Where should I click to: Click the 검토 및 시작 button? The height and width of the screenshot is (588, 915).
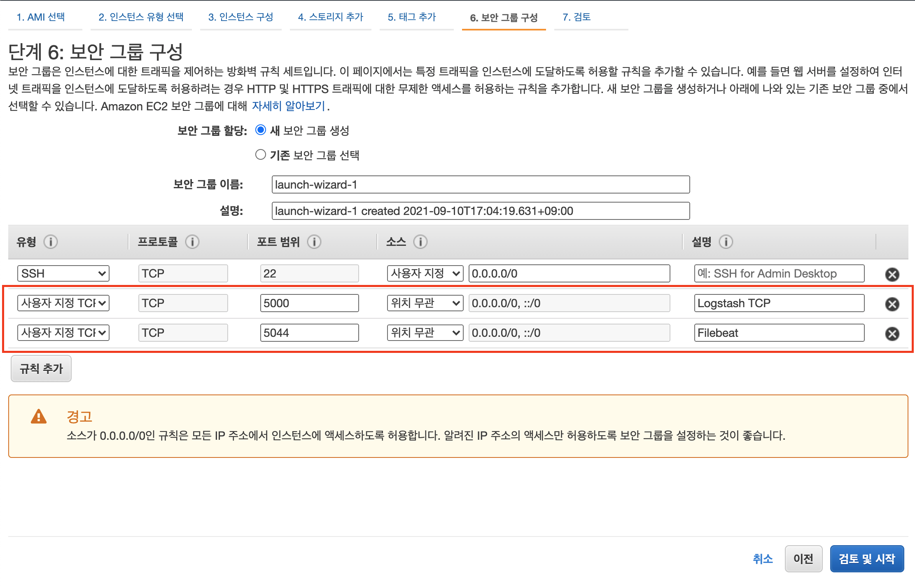[866, 559]
